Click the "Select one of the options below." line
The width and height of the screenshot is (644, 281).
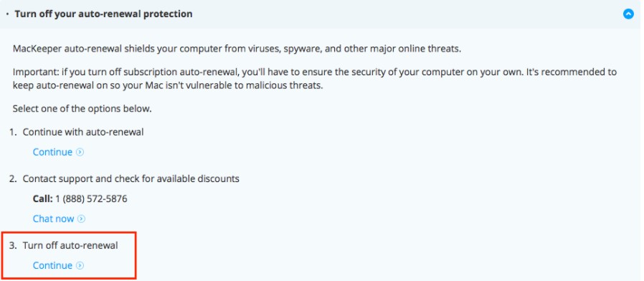tap(82, 109)
